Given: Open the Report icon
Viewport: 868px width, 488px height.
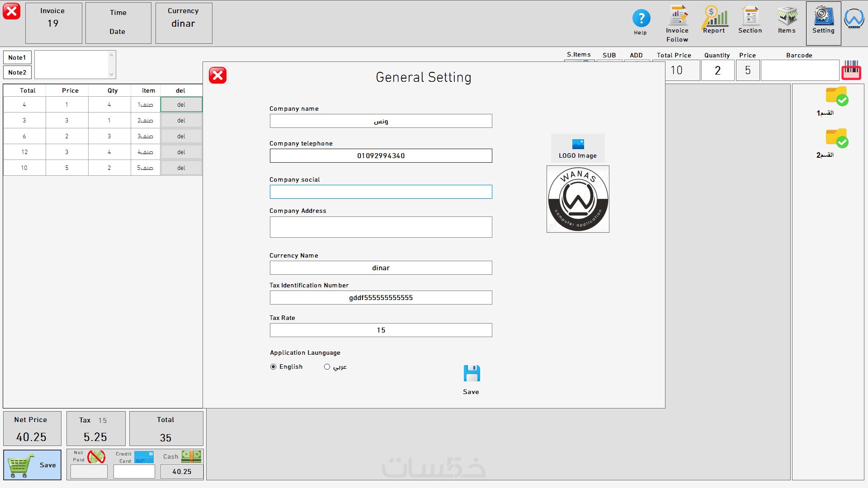Looking at the screenshot, I should [x=714, y=18].
